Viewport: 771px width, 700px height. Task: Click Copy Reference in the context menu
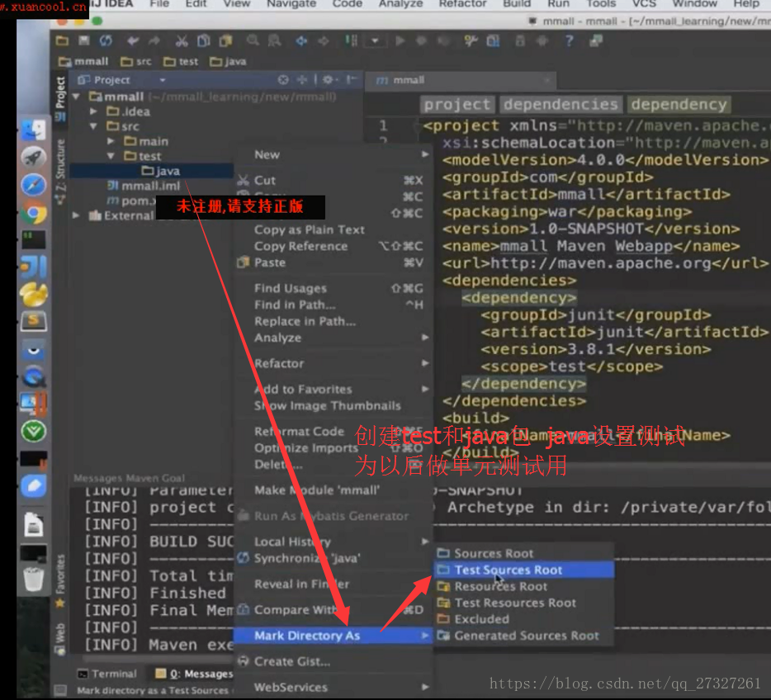[333, 246]
